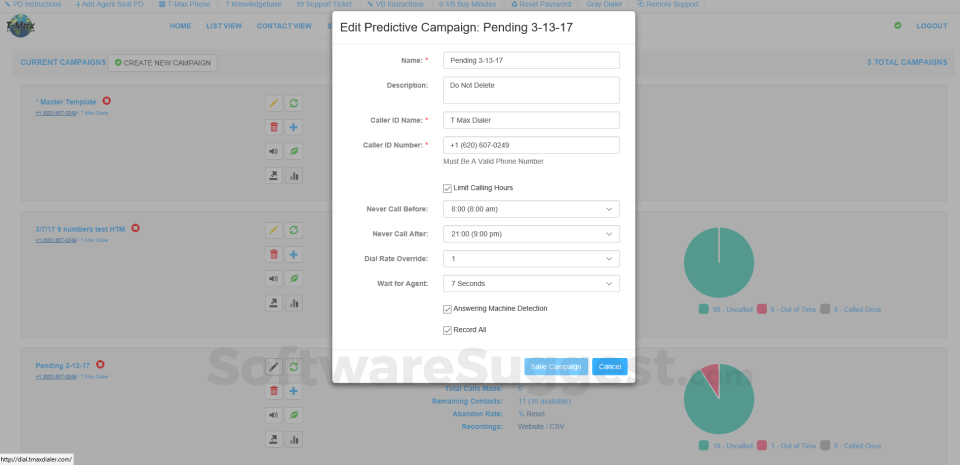Image resolution: width=960 pixels, height=465 pixels.
Task: Click the green refresh icon for Master Template
Action: coord(294,103)
